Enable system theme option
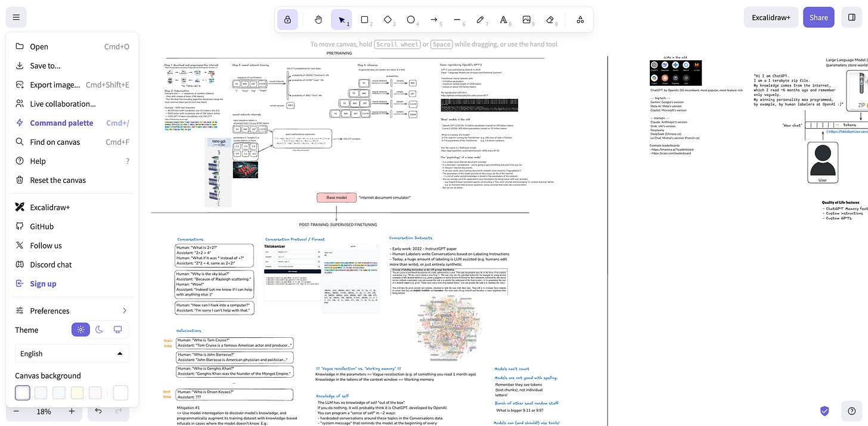 [117, 329]
